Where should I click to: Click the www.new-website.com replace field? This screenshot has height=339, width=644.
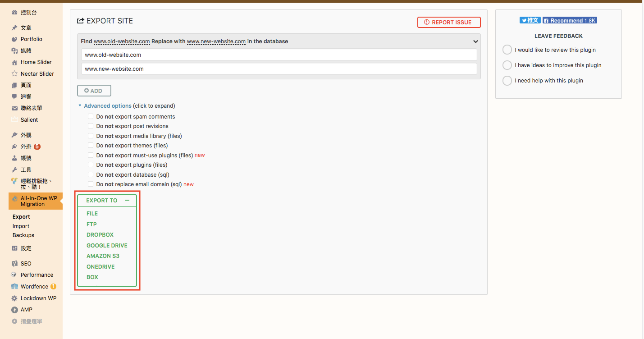(279, 69)
